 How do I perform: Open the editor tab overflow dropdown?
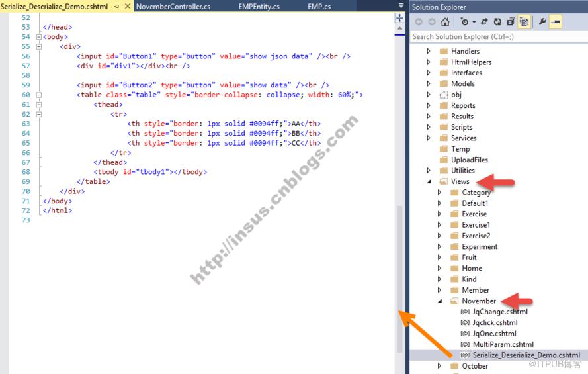pos(401,6)
